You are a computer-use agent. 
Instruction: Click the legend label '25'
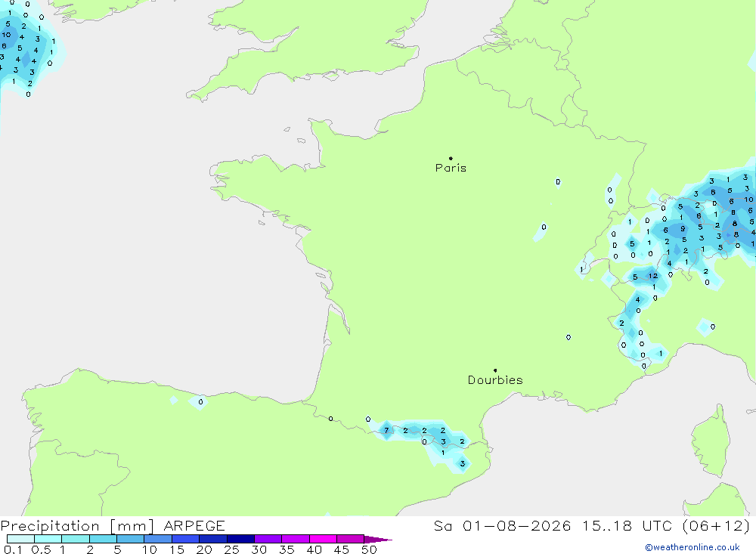231,549
